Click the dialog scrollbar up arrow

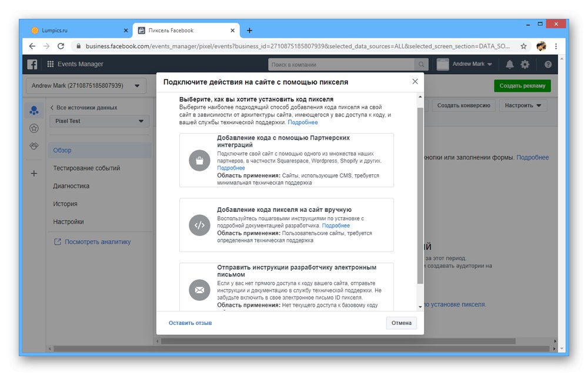(420, 97)
